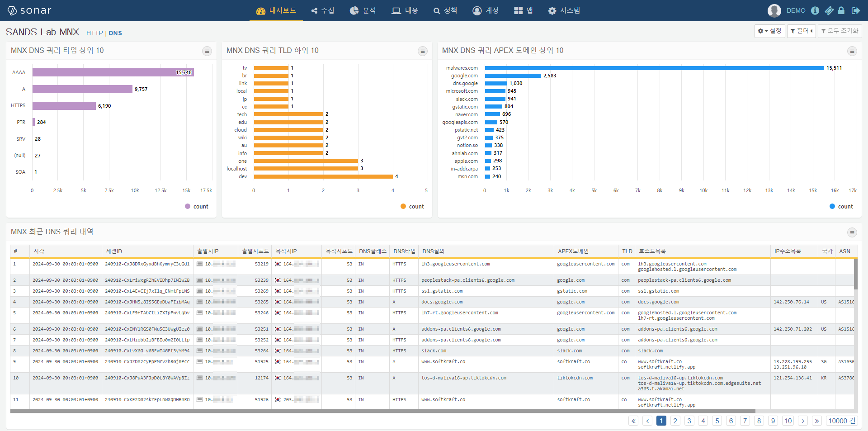
Task: Open menu of 최근 DNS 쿼리 내역 panel
Action: click(852, 232)
